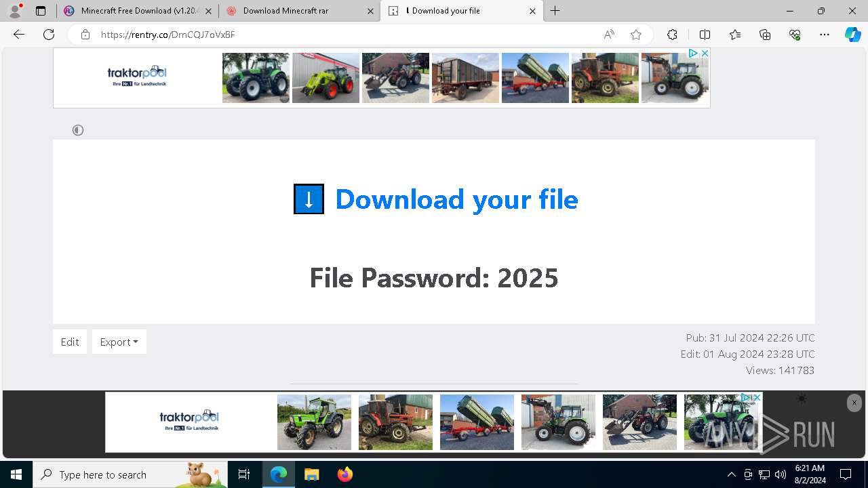The width and height of the screenshot is (868, 488).
Task: View site information lock icon
Action: coord(85,35)
